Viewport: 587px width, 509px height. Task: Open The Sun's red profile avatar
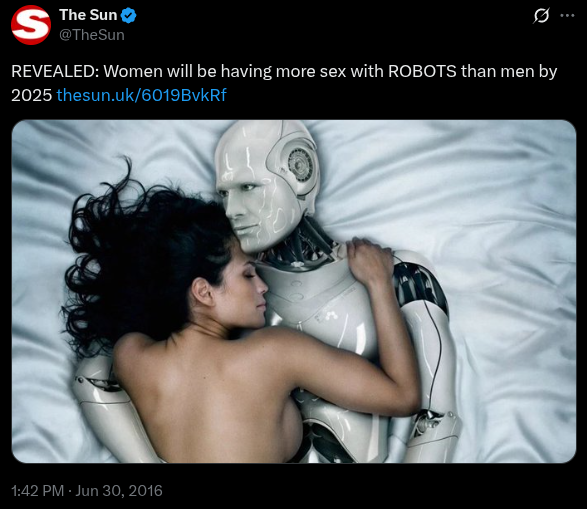click(x=31, y=25)
